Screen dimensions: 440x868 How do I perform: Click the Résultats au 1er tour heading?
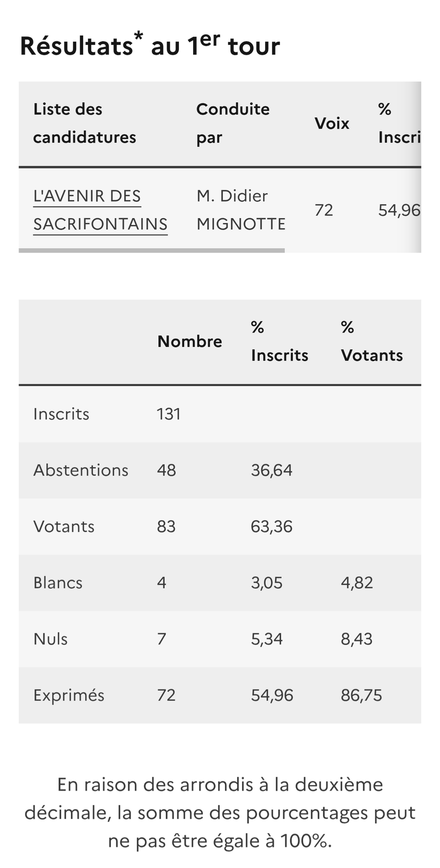[x=150, y=46]
